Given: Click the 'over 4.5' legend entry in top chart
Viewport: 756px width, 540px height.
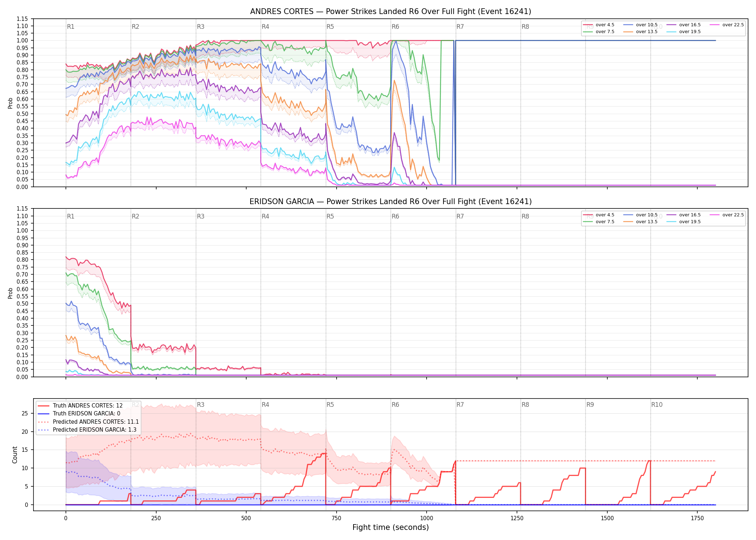Looking at the screenshot, I should point(599,25).
